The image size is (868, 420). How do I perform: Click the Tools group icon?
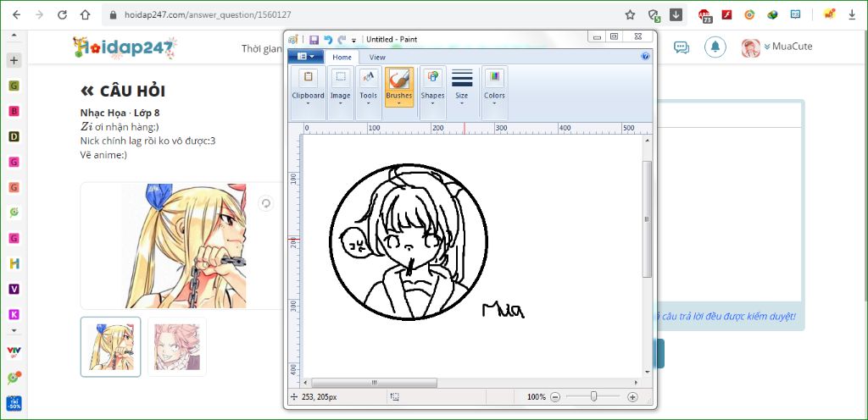tap(369, 77)
